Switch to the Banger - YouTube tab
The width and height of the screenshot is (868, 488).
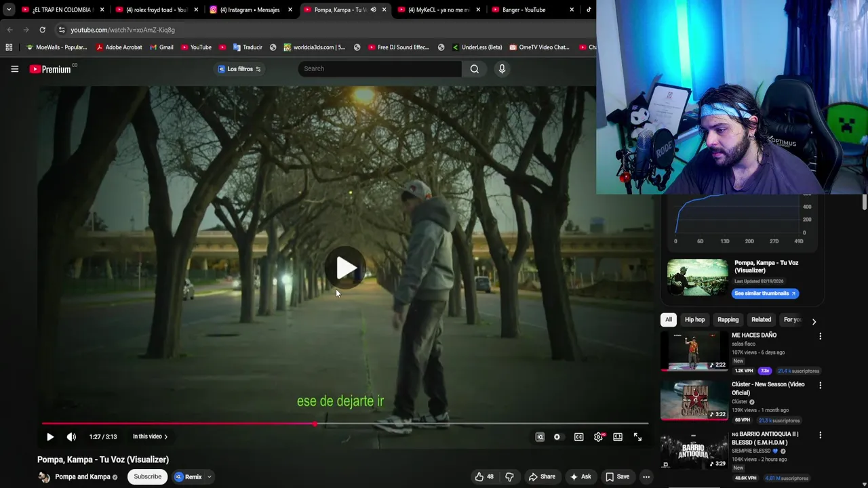pos(533,9)
